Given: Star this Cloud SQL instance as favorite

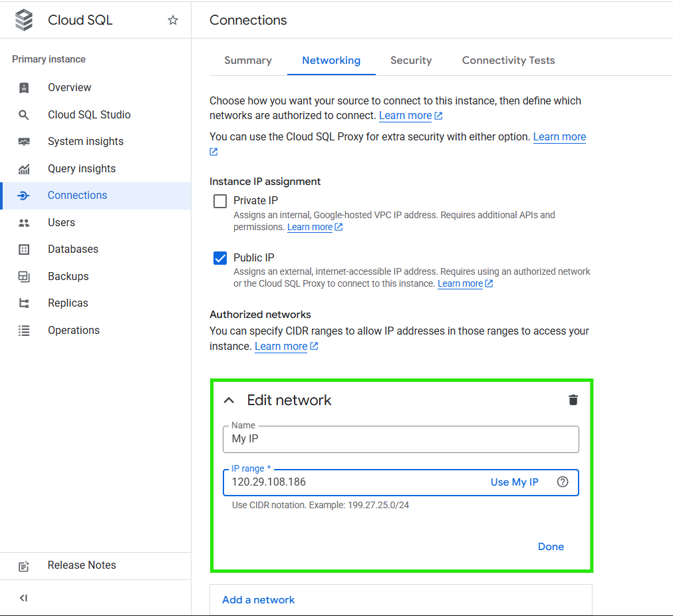Looking at the screenshot, I should coord(172,20).
